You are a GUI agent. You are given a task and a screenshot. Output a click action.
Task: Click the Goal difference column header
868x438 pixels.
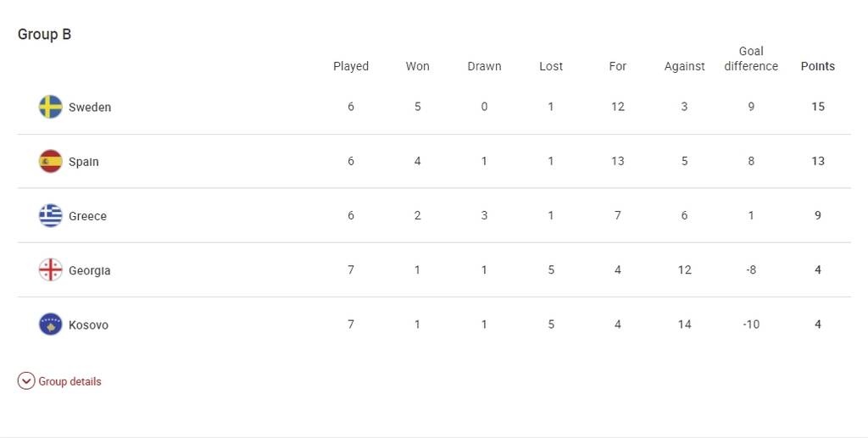(x=751, y=58)
